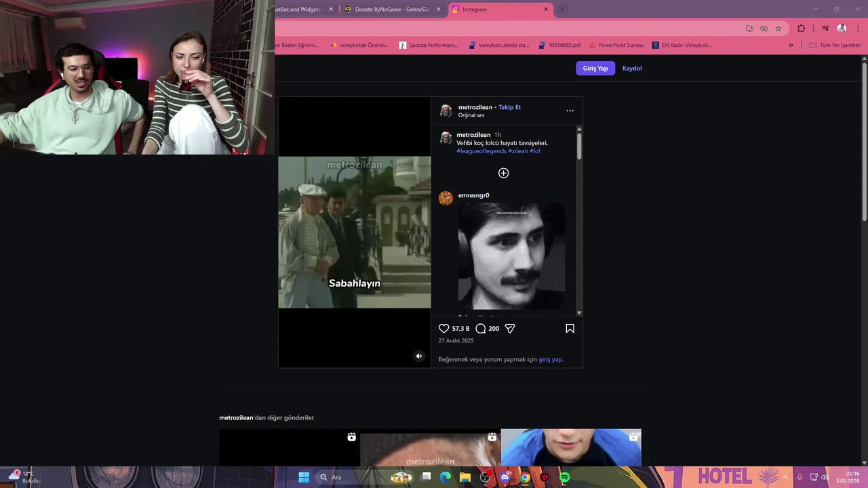The height and width of the screenshot is (488, 868).
Task: Follow metrozilean via Takip Et
Action: pyautogui.click(x=509, y=107)
